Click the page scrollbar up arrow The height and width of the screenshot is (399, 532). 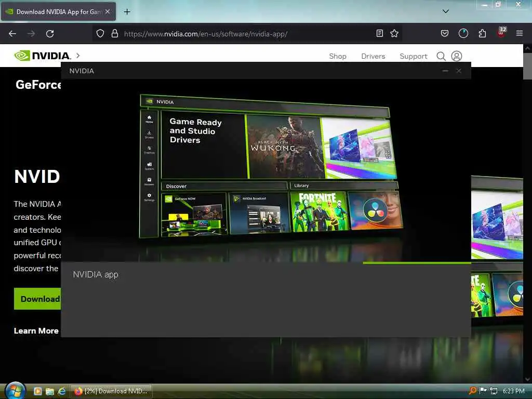click(x=527, y=48)
